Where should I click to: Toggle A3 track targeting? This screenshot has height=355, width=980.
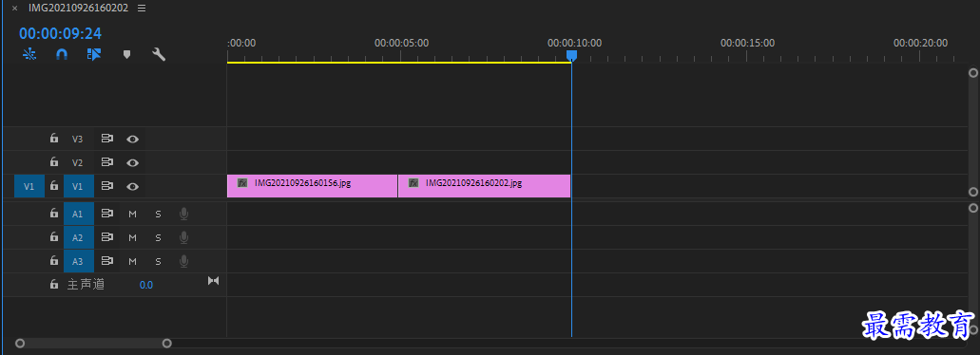(78, 261)
